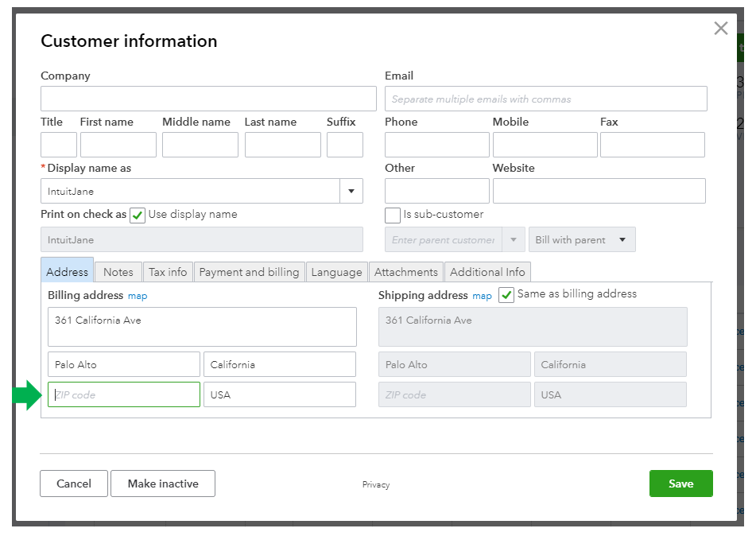The height and width of the screenshot is (536, 756).
Task: Focus the Email input field
Action: tap(545, 99)
